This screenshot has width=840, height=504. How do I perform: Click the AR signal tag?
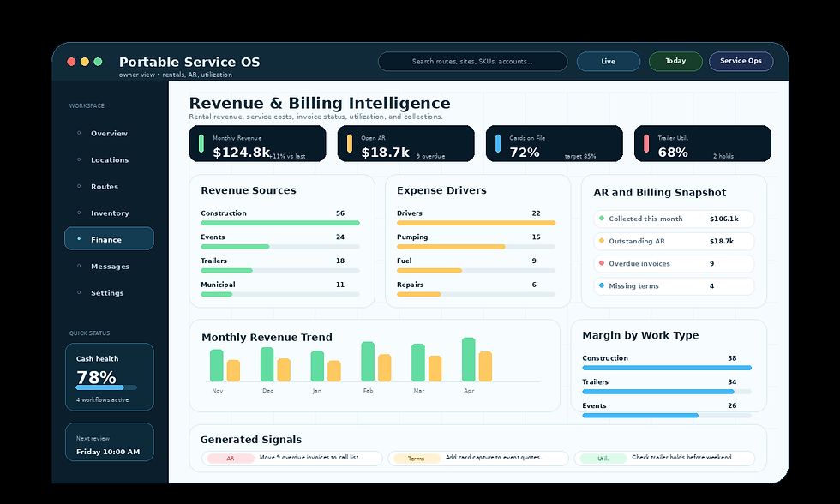click(231, 459)
